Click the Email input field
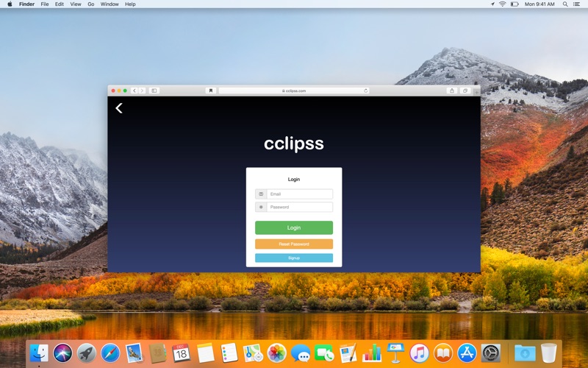 (x=299, y=194)
